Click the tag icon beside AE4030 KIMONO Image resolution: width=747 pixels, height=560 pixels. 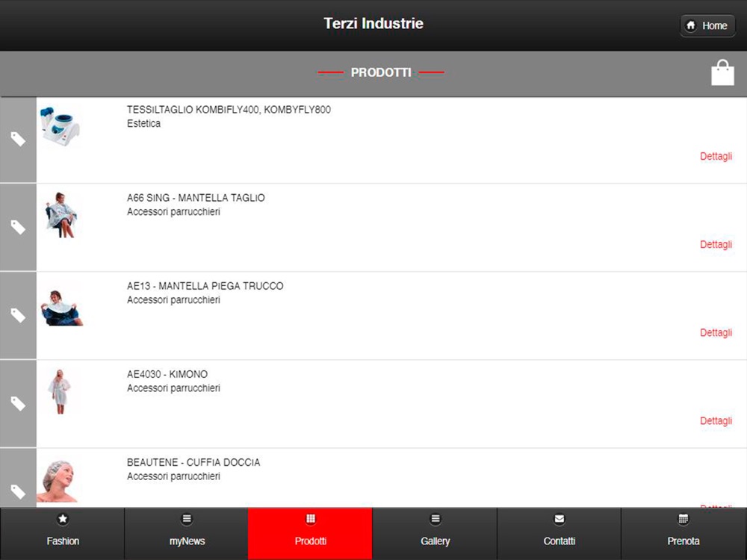[x=18, y=403]
